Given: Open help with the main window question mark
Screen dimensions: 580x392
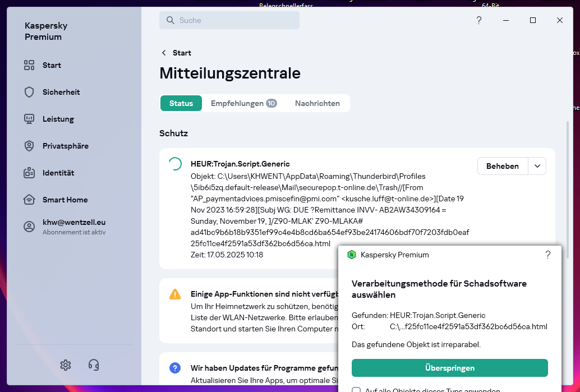Looking at the screenshot, I should click(478, 20).
